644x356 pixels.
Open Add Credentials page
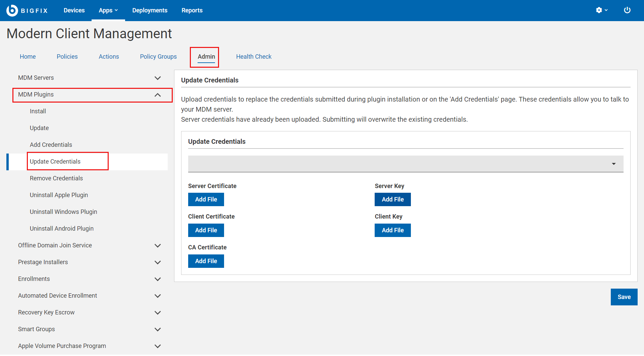tap(51, 145)
